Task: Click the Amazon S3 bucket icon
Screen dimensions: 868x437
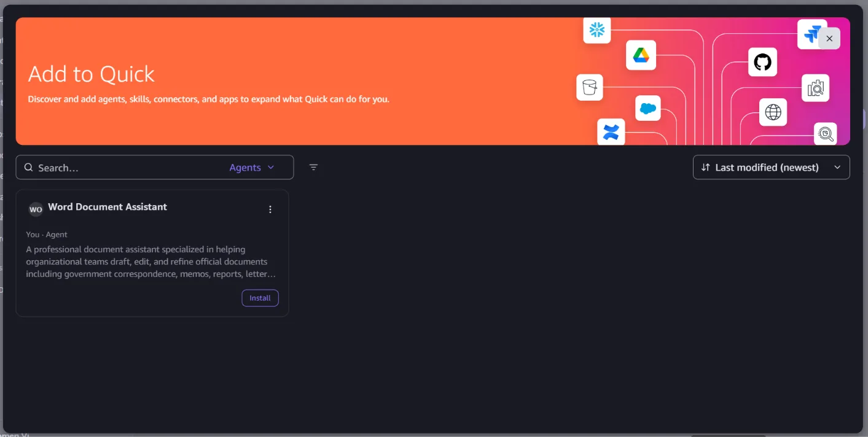Action: [590, 87]
